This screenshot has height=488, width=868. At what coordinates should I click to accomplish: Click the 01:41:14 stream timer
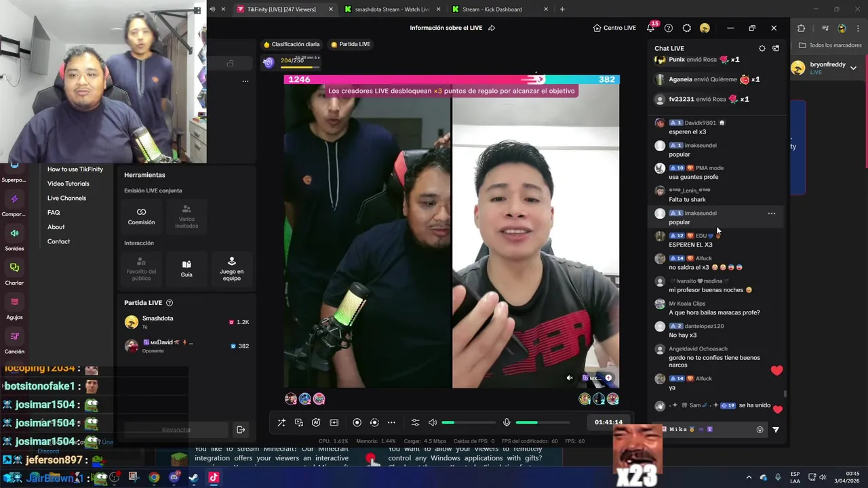point(608,422)
